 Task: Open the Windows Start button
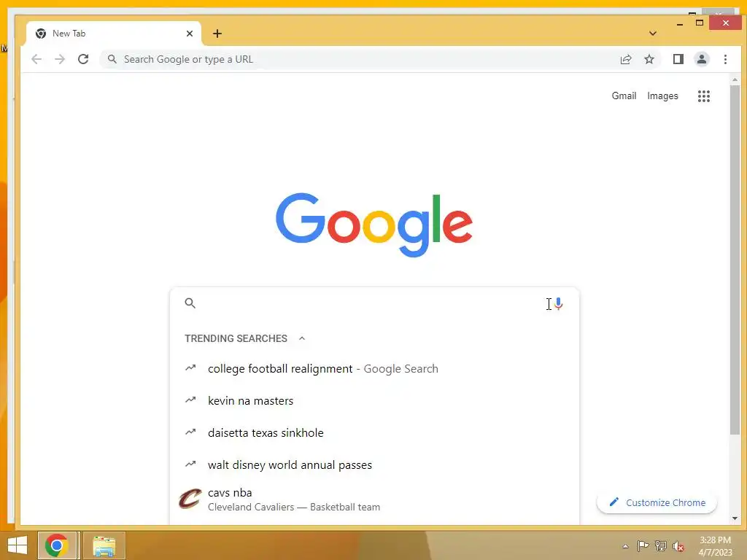[x=18, y=545]
